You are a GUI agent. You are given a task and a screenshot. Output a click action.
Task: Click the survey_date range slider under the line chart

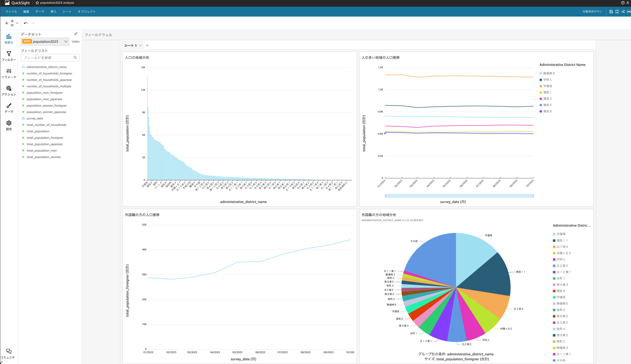459,196
